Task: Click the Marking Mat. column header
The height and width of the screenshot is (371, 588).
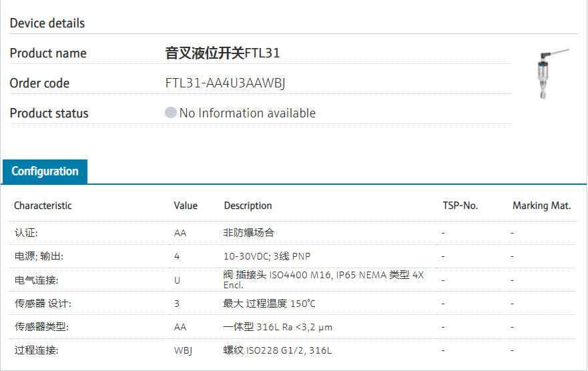Action: pos(541,206)
